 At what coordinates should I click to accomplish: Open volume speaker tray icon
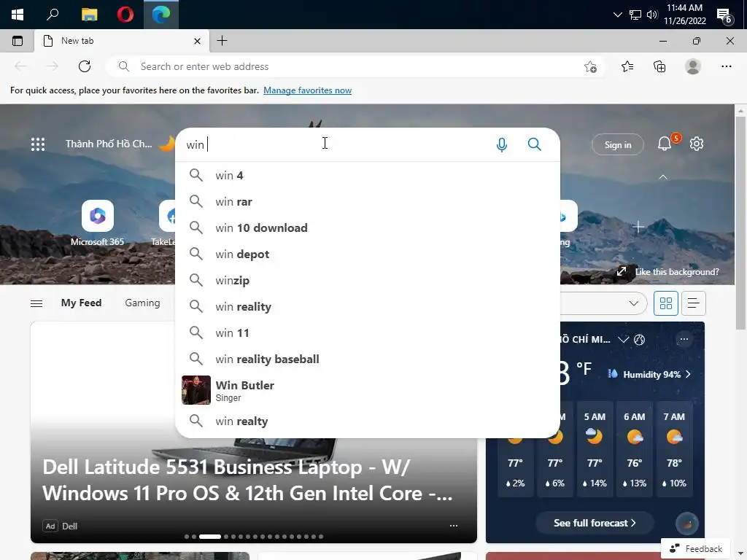(651, 15)
